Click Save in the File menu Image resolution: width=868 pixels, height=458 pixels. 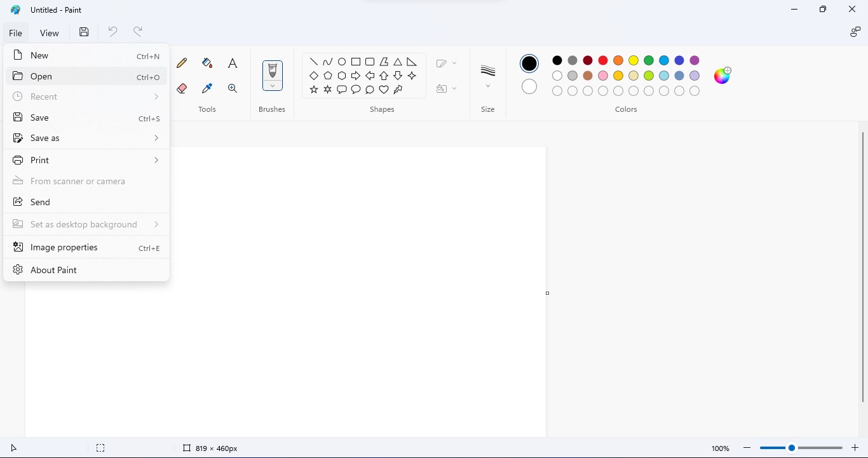[86, 118]
